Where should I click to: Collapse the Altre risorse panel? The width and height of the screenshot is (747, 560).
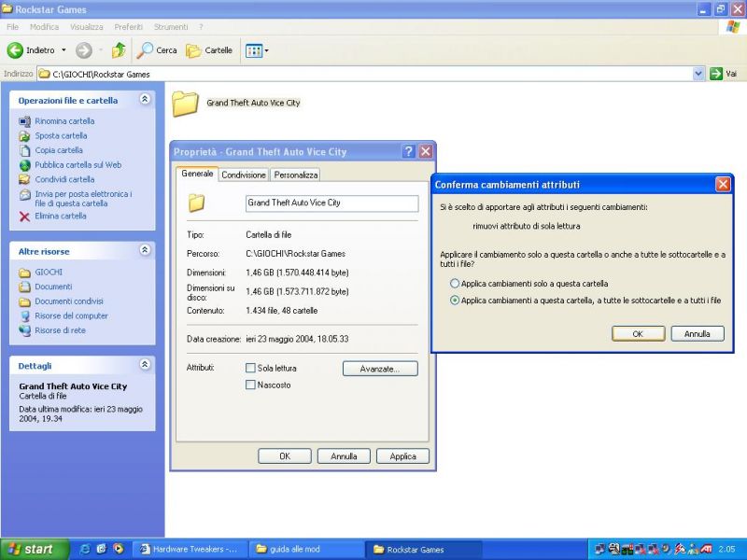pyautogui.click(x=145, y=250)
